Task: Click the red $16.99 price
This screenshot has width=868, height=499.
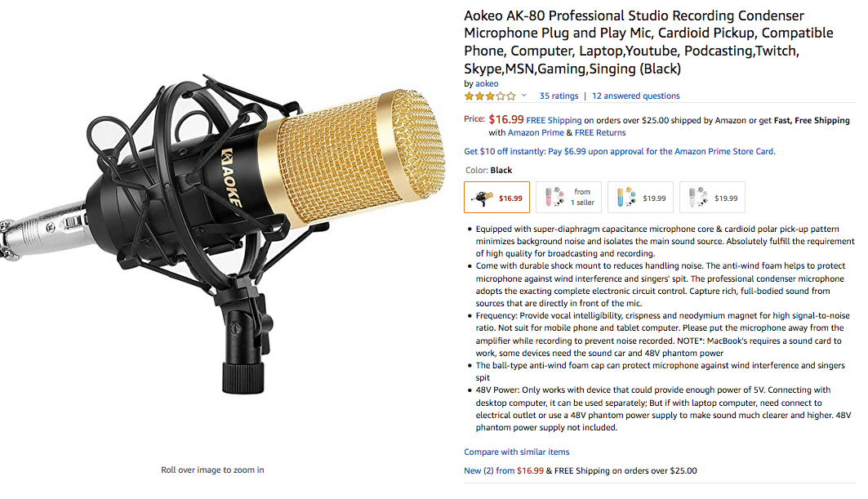Action: click(506, 119)
